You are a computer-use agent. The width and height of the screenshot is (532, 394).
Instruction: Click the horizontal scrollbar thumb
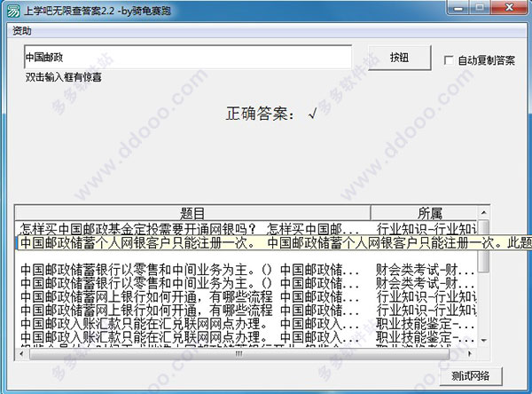coord(239,354)
